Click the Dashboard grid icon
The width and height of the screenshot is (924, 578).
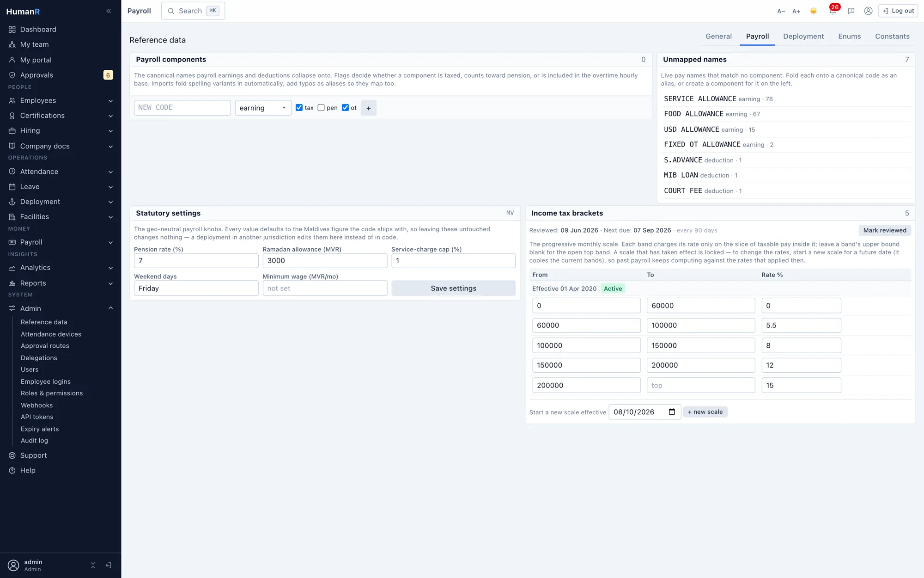coord(12,30)
